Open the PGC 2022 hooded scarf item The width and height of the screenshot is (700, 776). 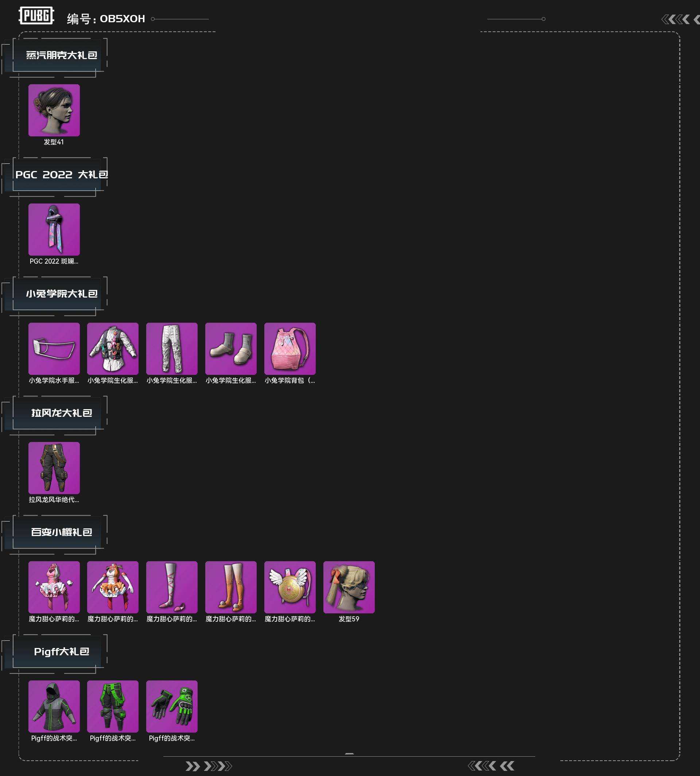coord(54,230)
